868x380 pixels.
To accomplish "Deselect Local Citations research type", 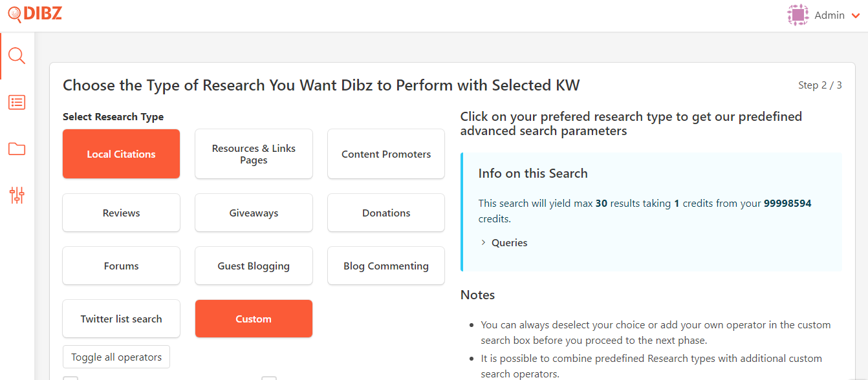I will [121, 154].
